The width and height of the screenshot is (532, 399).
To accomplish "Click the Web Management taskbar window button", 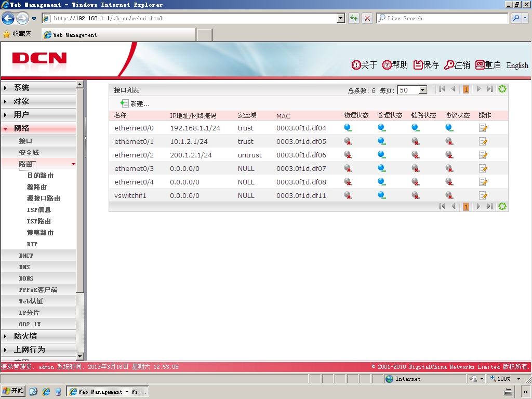I will point(108,392).
